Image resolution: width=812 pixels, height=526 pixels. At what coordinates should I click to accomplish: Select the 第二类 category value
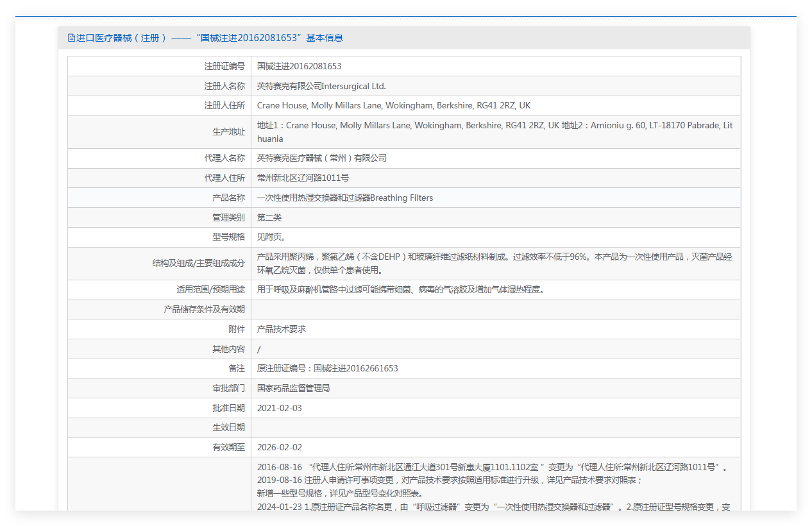tap(269, 218)
